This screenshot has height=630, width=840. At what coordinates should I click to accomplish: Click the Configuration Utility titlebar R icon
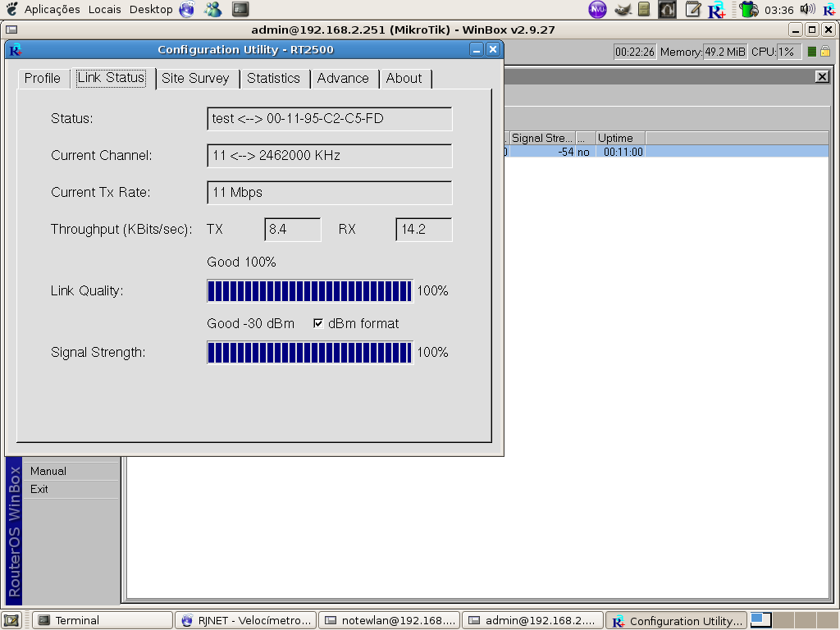click(x=16, y=50)
